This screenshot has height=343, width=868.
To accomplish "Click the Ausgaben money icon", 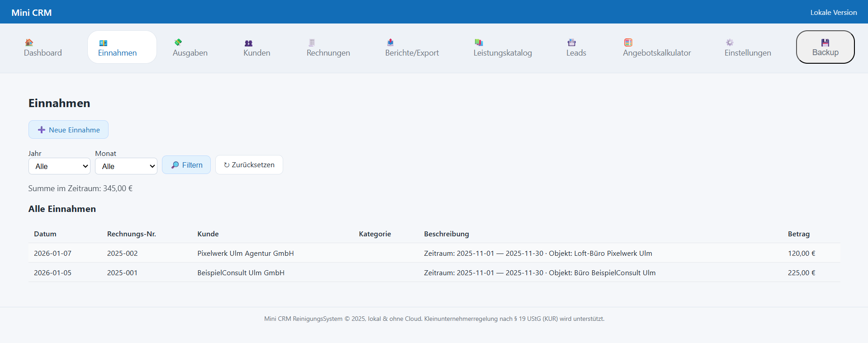I will point(178,42).
